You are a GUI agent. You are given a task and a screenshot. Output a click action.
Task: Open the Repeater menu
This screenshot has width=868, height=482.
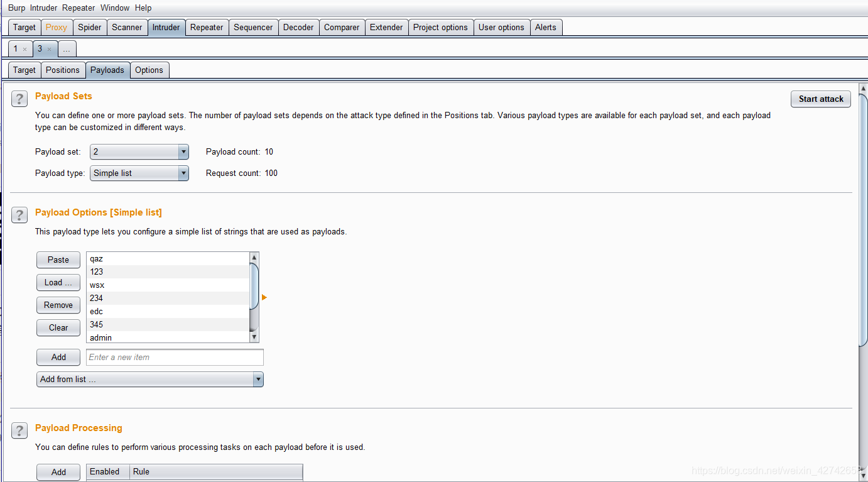(79, 8)
